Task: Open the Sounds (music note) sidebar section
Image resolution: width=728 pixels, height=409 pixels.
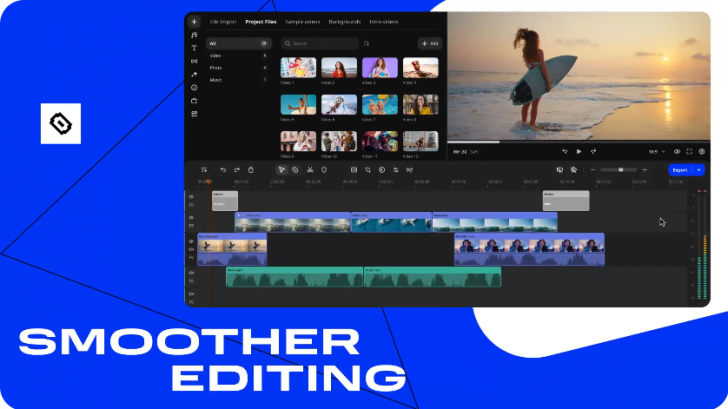Action: coord(194,35)
